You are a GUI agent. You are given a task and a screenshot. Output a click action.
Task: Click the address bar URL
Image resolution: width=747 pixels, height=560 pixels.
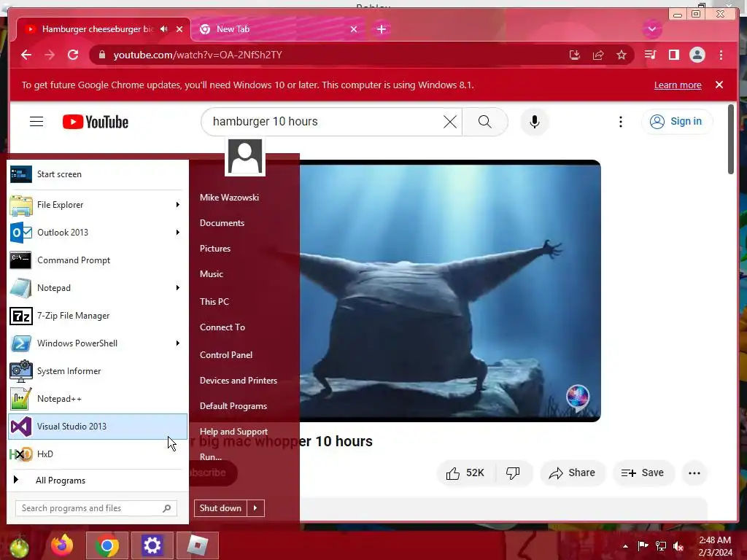(x=198, y=55)
